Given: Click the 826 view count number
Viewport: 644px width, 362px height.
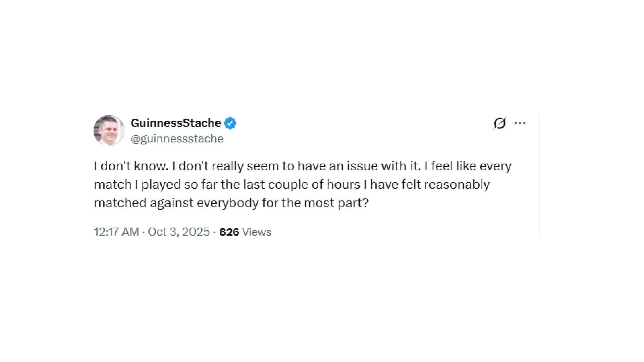Looking at the screenshot, I should coord(229,232).
